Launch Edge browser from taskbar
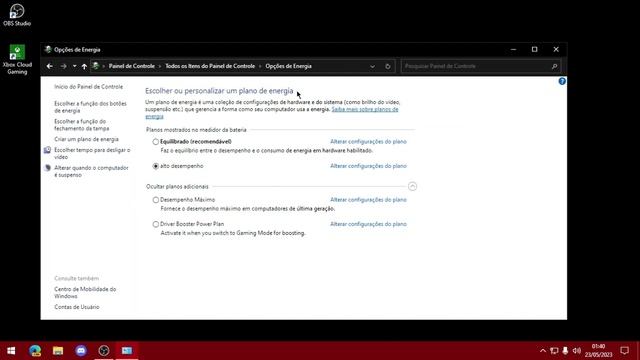This screenshot has height=360, width=640. 35,351
